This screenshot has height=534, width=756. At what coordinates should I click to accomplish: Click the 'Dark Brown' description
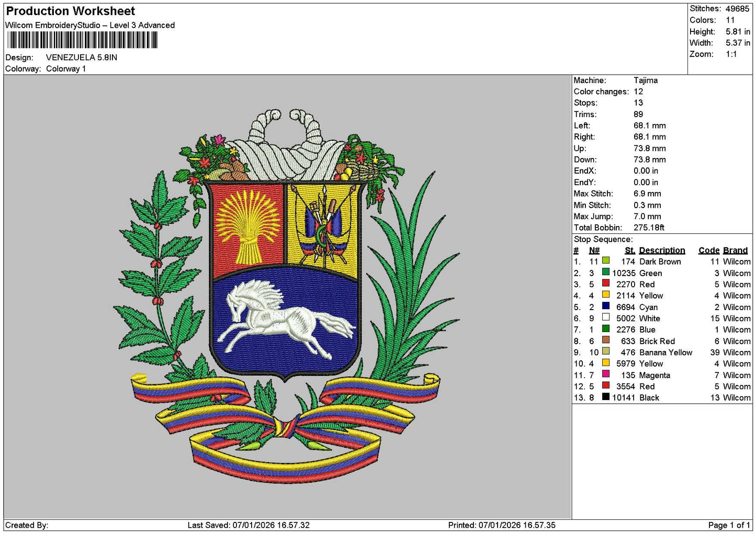click(660, 262)
